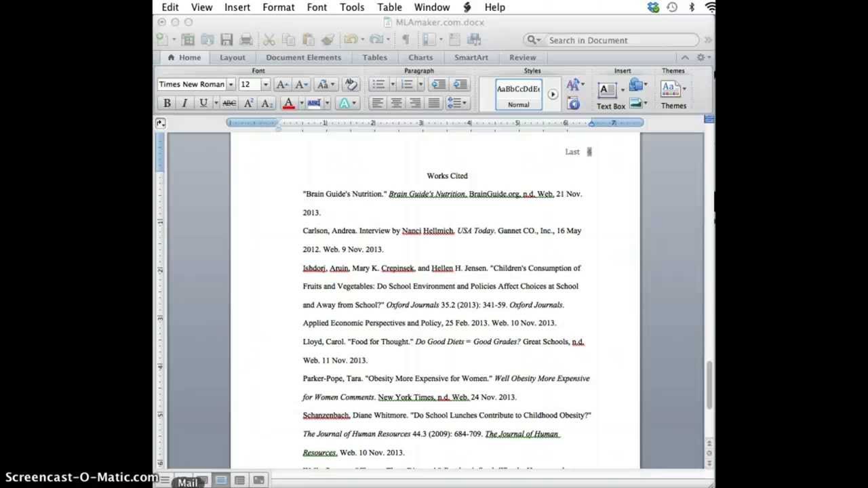Click the Save icon in toolbar
Image resolution: width=868 pixels, height=488 pixels.
pyautogui.click(x=226, y=40)
